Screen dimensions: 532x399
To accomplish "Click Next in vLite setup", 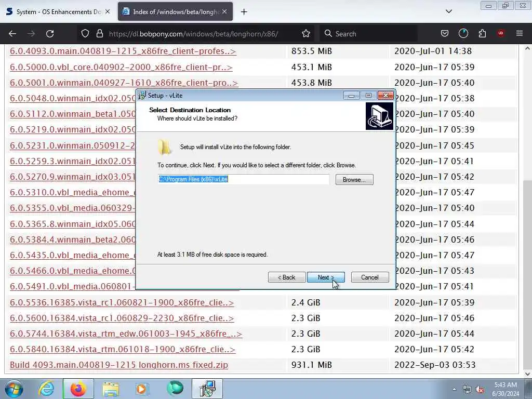I will point(326,277).
